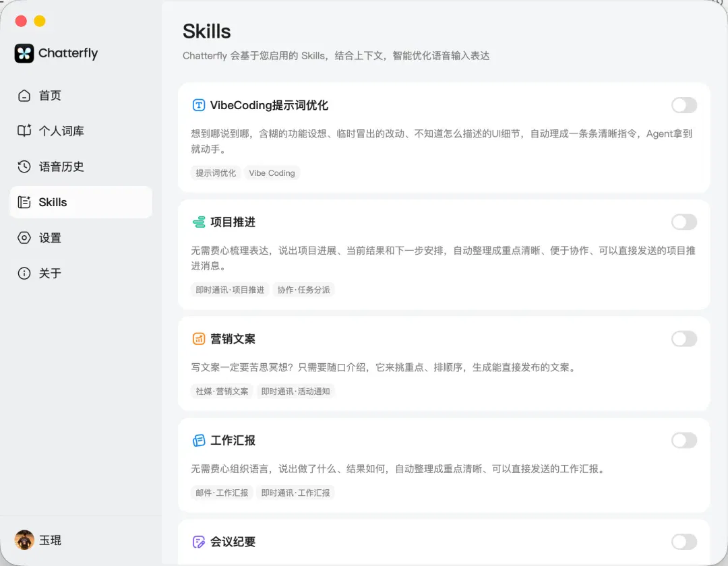Open the 关于 page
Screen dimensions: 728x566
coord(81,274)
